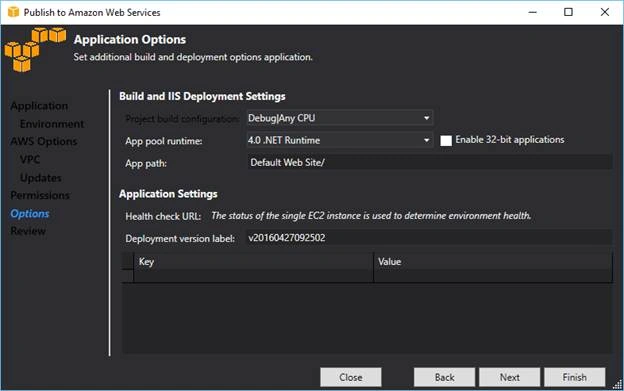Close the window with the X button
The image size is (624, 391).
(604, 12)
